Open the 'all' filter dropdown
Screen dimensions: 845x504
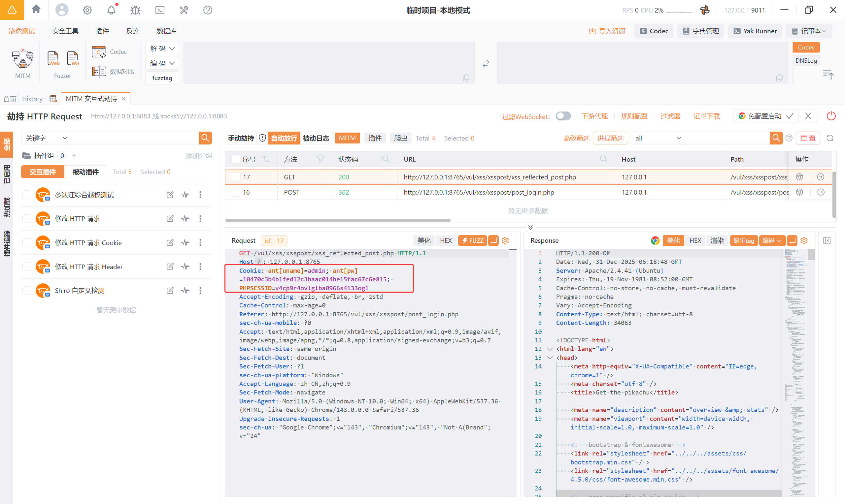(x=658, y=138)
